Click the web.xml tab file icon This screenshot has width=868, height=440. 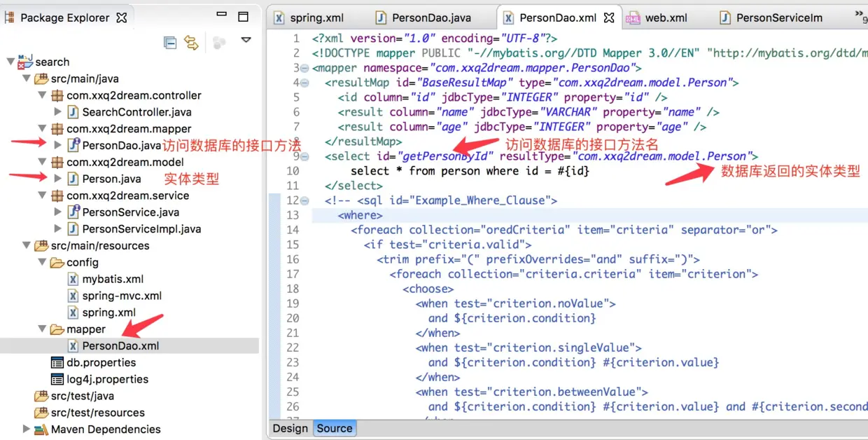[x=633, y=18]
